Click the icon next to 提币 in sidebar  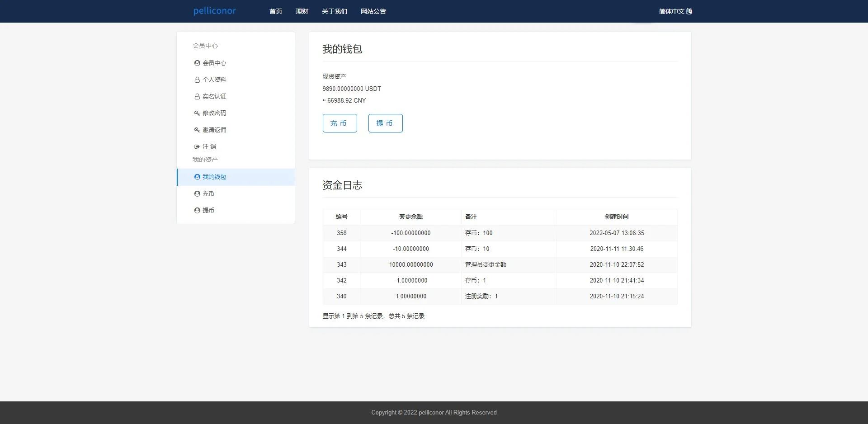[x=197, y=210]
